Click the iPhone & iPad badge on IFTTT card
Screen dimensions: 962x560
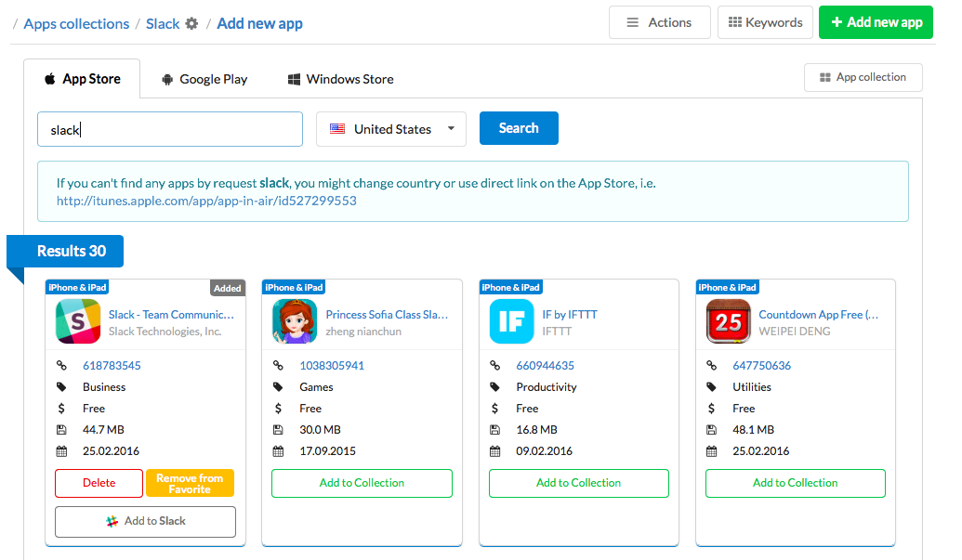tap(510, 287)
